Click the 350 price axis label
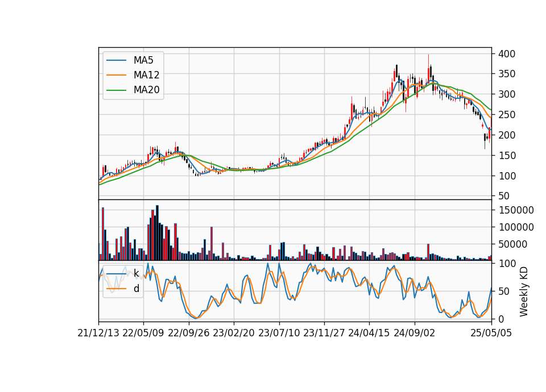 507,74
